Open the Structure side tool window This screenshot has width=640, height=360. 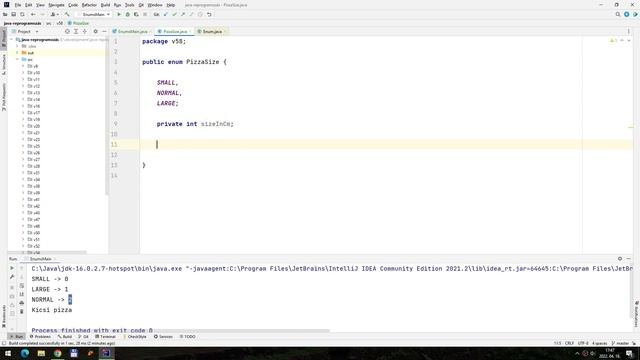click(4, 64)
